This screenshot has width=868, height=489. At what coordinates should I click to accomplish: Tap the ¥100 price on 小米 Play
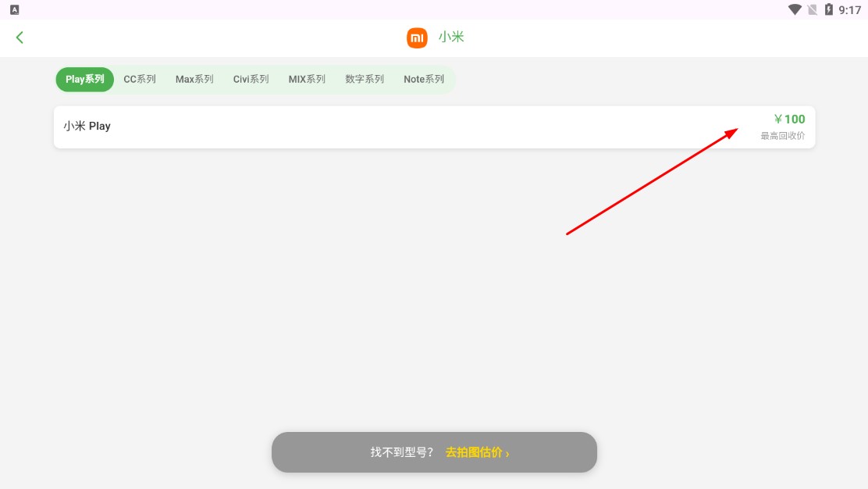coord(789,120)
